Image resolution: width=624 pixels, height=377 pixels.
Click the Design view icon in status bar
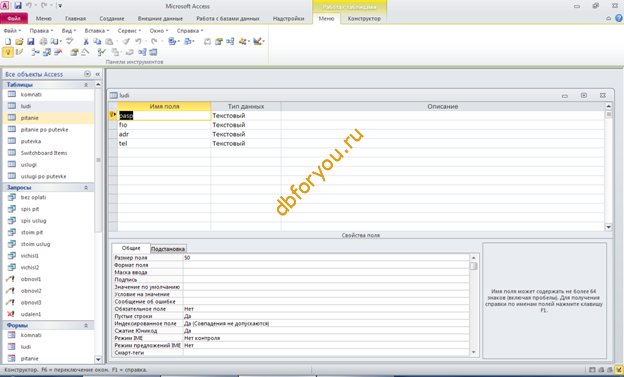pyautogui.click(x=619, y=370)
